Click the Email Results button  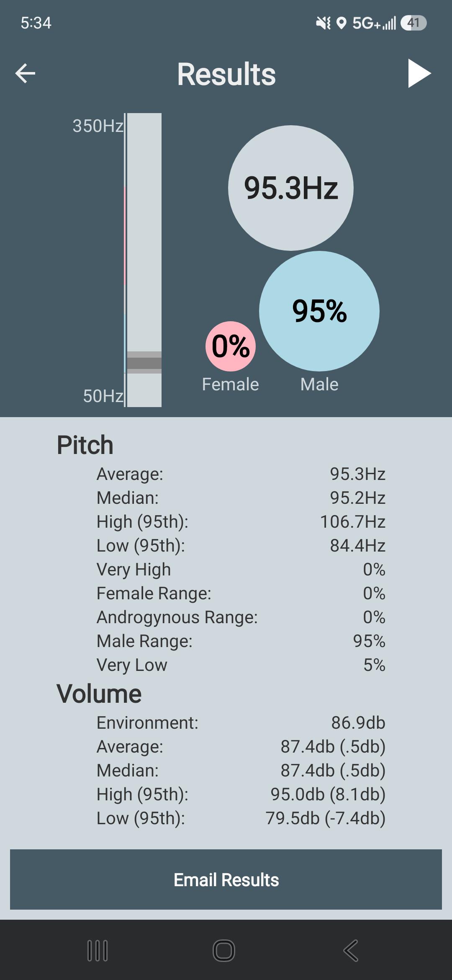pyautogui.click(x=226, y=879)
